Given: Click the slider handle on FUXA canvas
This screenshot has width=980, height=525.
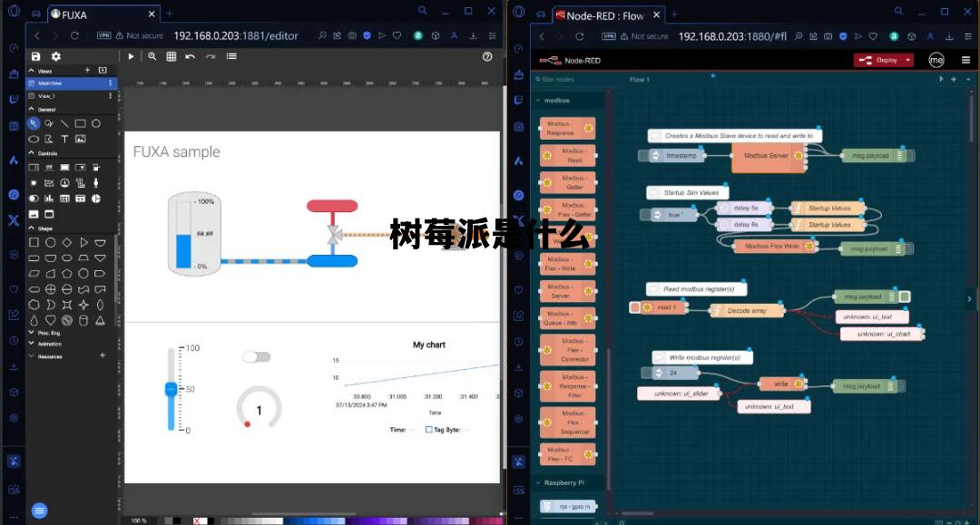Looking at the screenshot, I should pos(171,390).
